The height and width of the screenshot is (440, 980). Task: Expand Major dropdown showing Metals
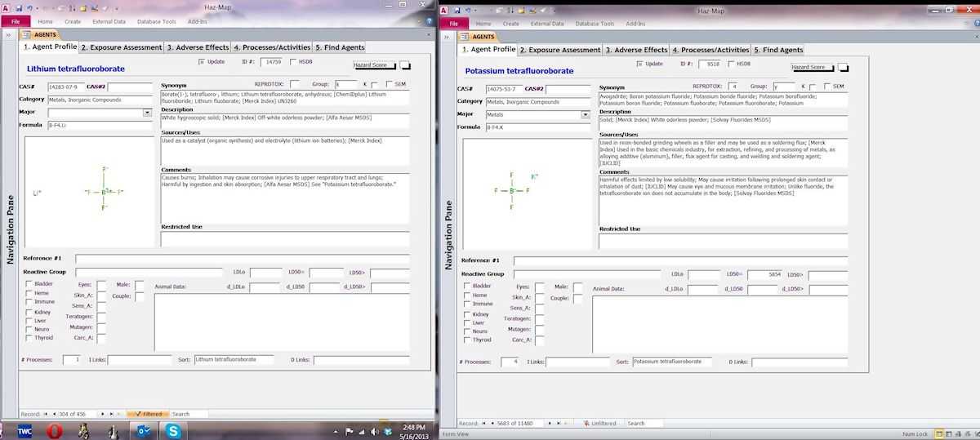pyautogui.click(x=585, y=115)
